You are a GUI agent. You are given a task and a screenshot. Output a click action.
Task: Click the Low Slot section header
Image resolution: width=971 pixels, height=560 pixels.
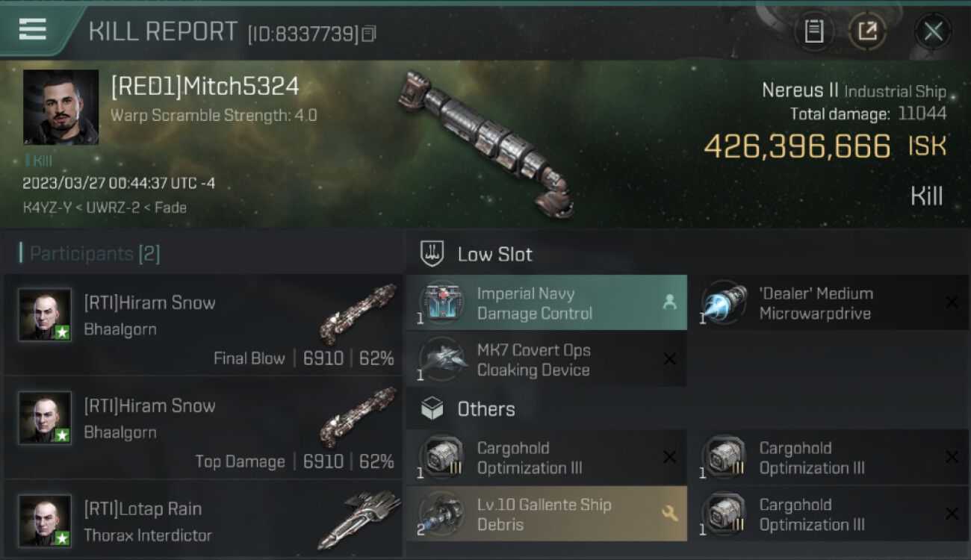click(x=494, y=254)
